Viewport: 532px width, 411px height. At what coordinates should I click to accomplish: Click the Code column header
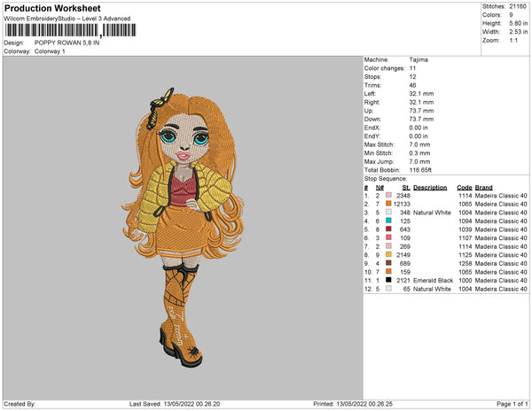point(464,188)
